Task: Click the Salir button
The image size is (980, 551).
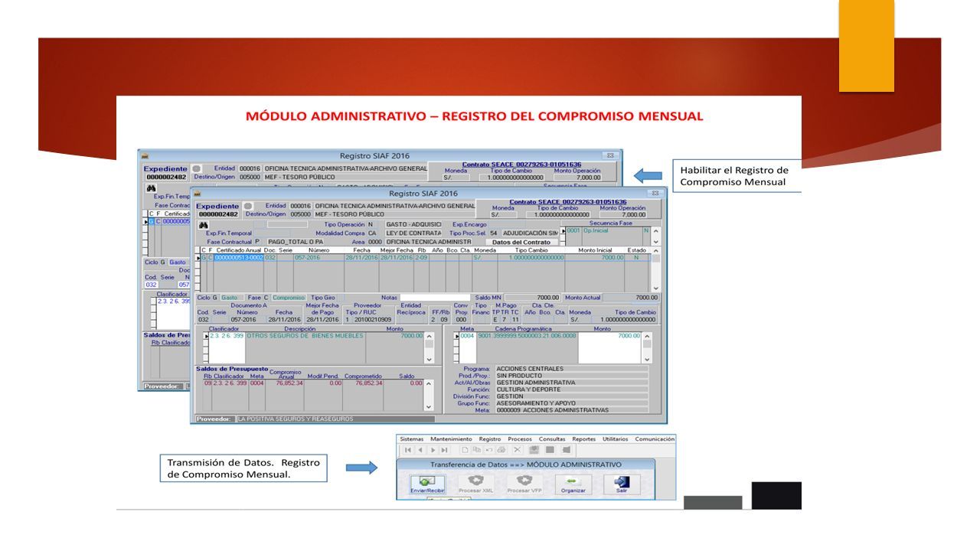Action: [622, 484]
